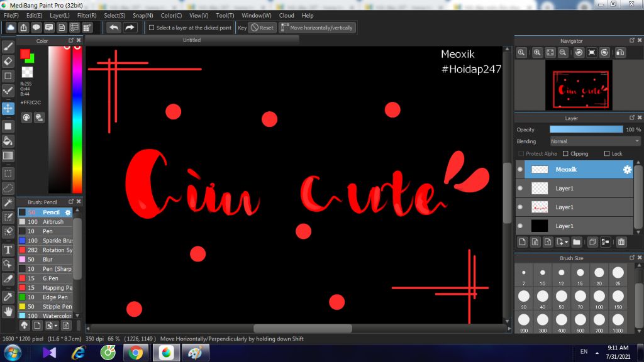This screenshot has width=644, height=362.
Task: Open the Tool menu
Action: pos(225,16)
